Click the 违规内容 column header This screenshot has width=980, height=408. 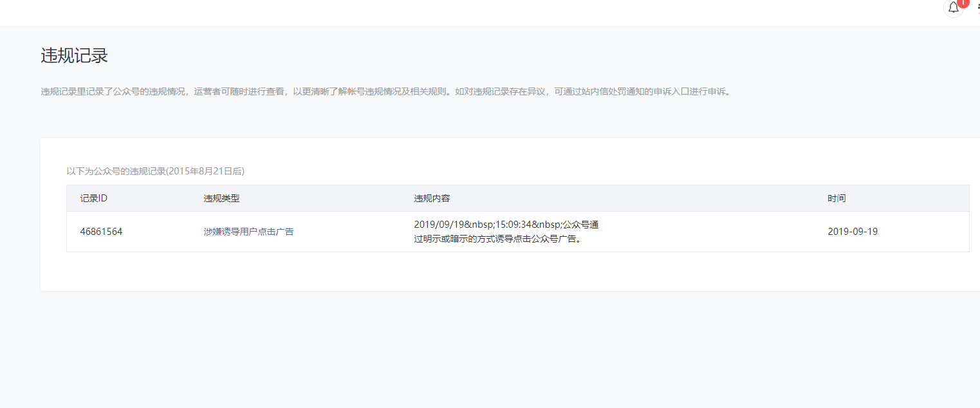click(x=432, y=198)
